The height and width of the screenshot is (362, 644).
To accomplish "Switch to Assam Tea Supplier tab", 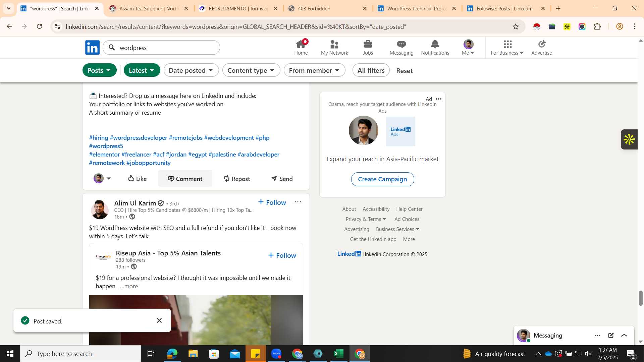I will [x=149, y=8].
